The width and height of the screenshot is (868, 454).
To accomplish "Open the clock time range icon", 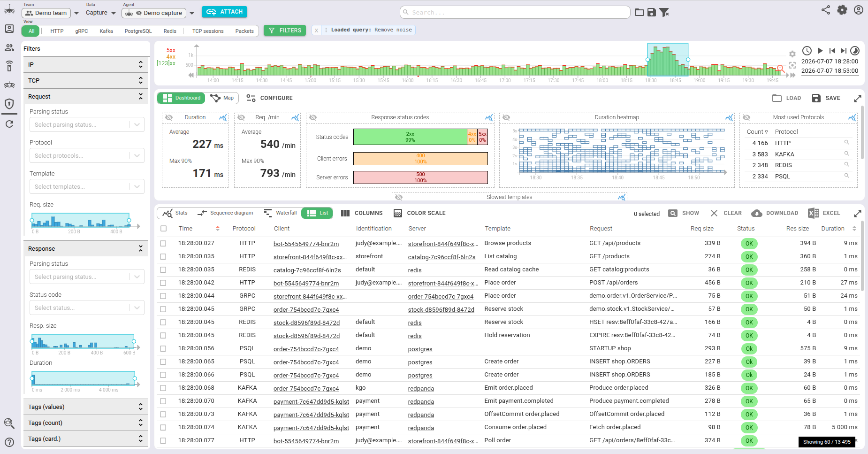I will [x=807, y=51].
